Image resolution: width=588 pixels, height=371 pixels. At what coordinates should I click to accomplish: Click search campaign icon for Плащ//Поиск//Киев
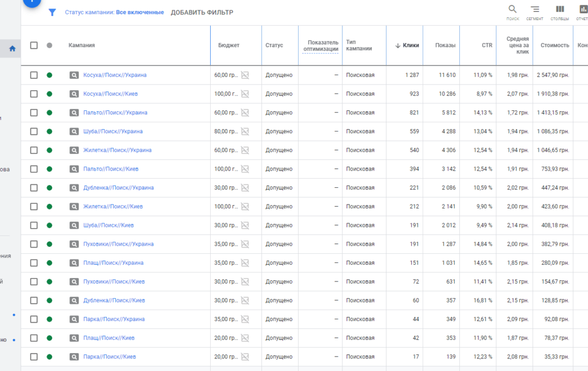point(74,338)
